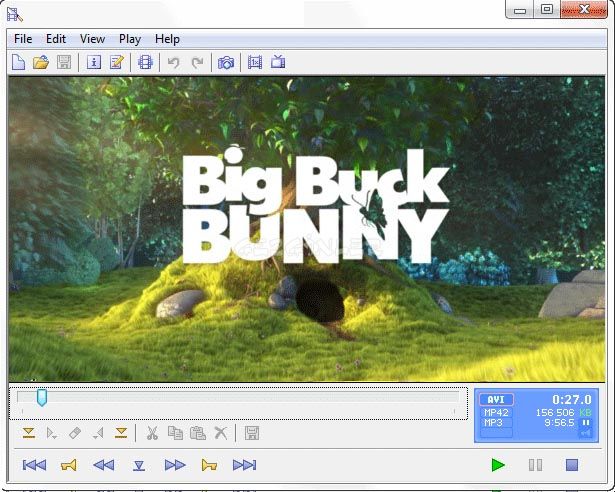The height and width of the screenshot is (492, 615).
Task: Click the AVI format badge in info panel
Action: (496, 400)
